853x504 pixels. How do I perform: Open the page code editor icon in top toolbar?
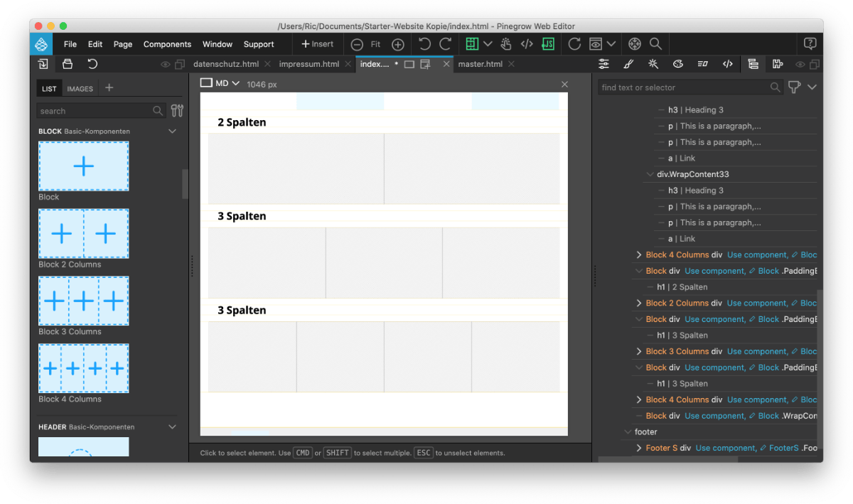527,44
